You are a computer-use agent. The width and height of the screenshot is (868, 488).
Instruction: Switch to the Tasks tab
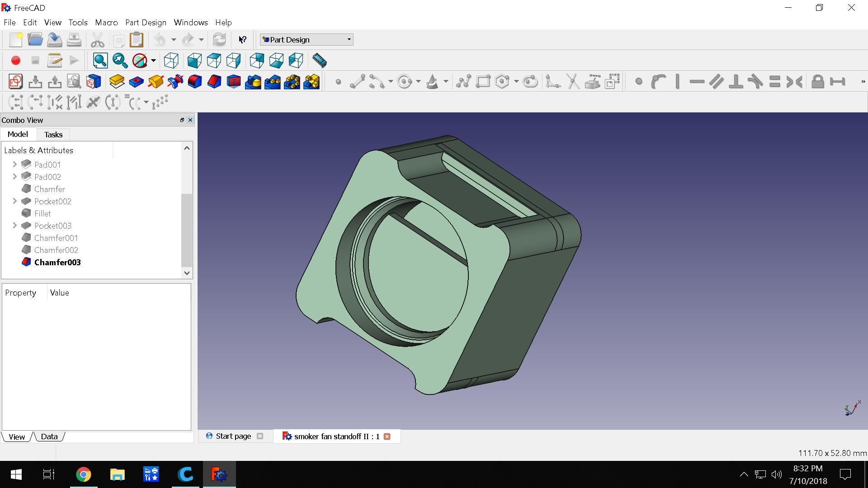pyautogui.click(x=53, y=135)
